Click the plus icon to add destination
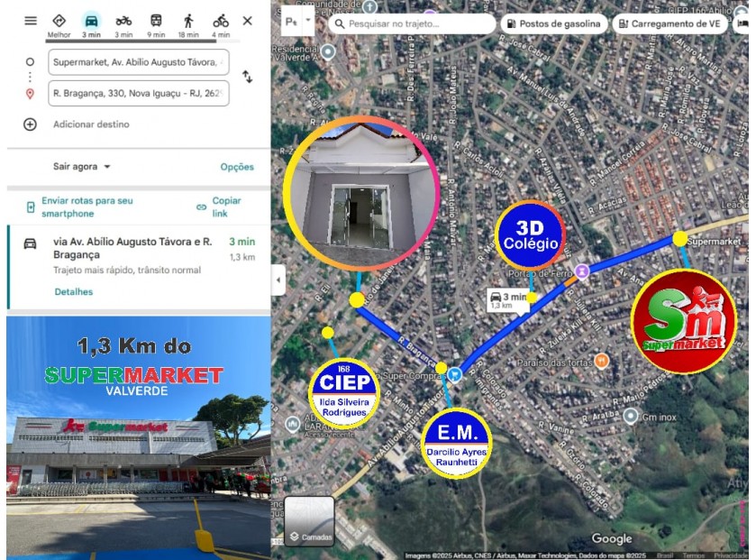Viewport: 756px width, 560px height. pyautogui.click(x=30, y=124)
